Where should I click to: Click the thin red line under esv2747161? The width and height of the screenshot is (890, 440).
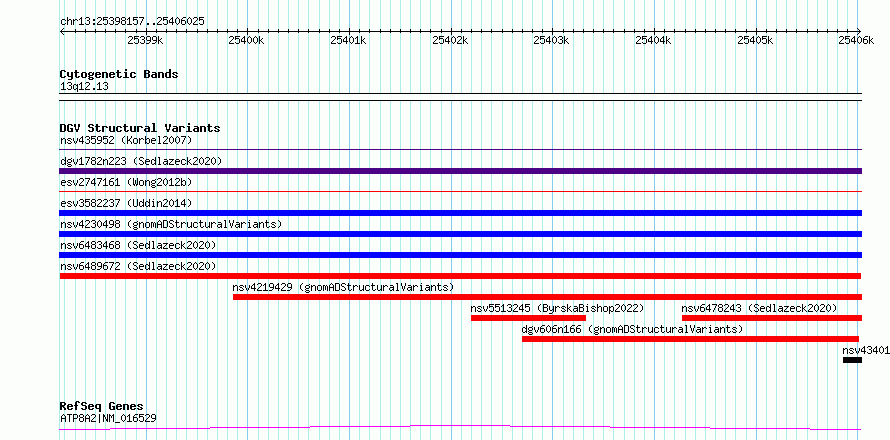click(461, 192)
